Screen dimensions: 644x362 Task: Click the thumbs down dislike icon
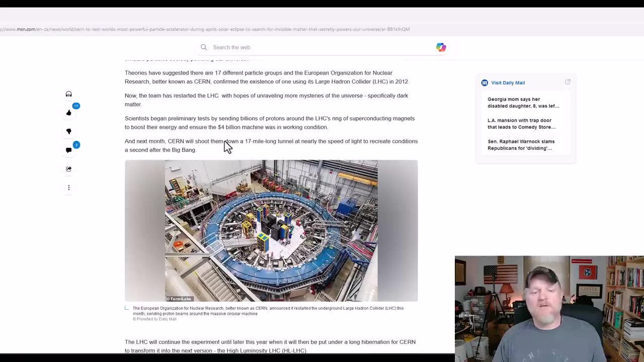69,131
